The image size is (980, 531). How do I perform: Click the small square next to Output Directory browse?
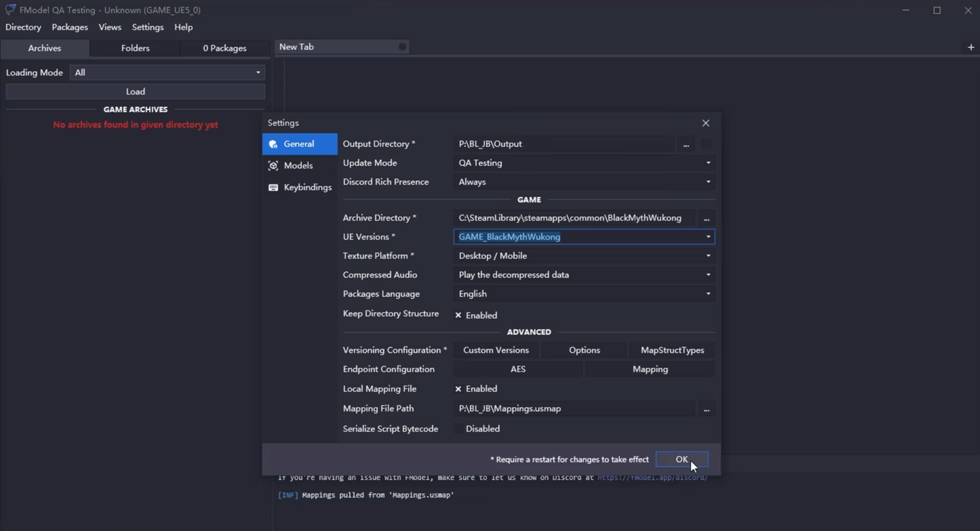(706, 143)
